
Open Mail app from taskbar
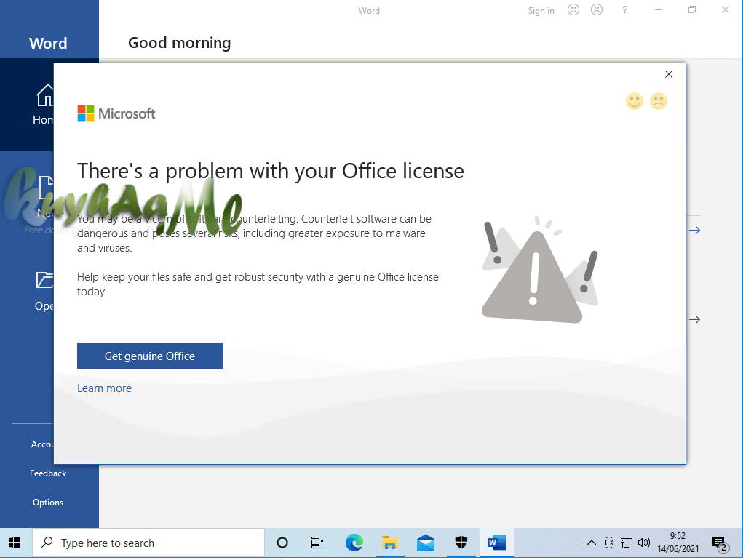tap(426, 543)
